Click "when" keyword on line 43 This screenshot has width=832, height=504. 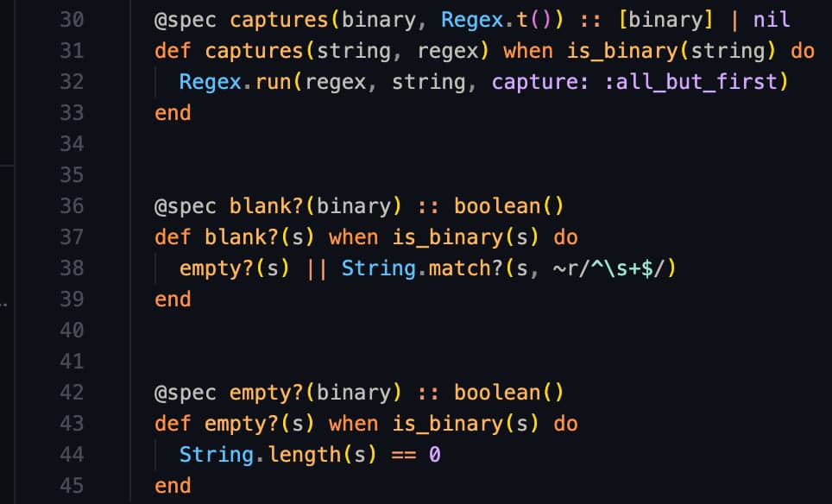353,424
